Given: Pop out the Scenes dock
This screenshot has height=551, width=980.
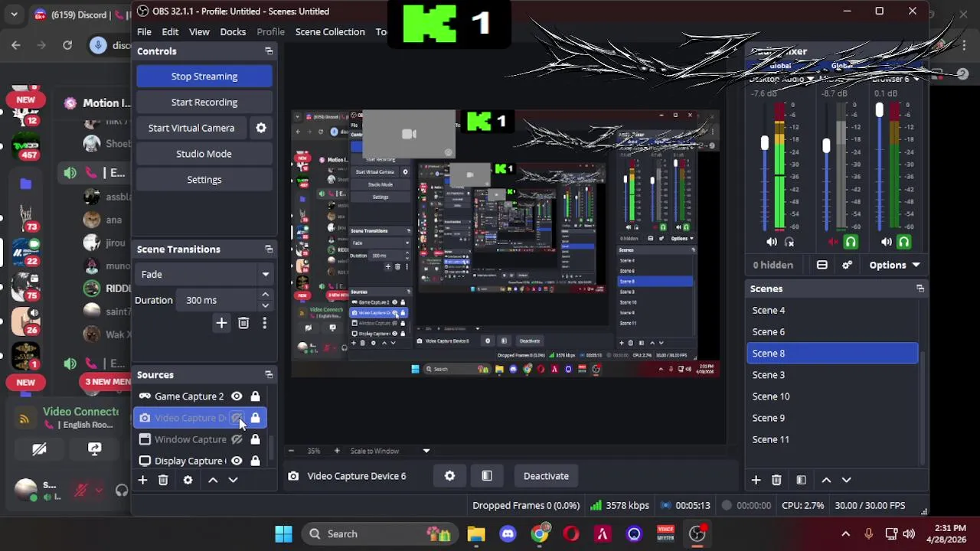Looking at the screenshot, I should (920, 289).
